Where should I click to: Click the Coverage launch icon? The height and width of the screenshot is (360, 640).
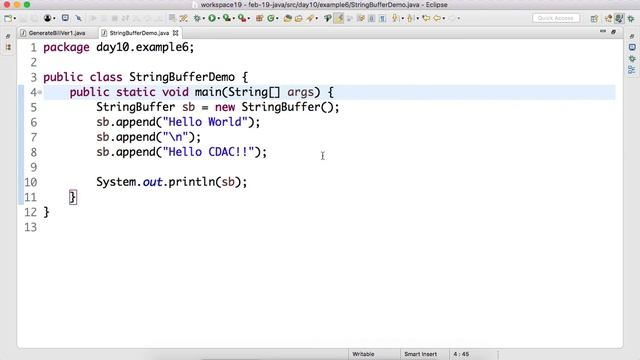(227, 18)
